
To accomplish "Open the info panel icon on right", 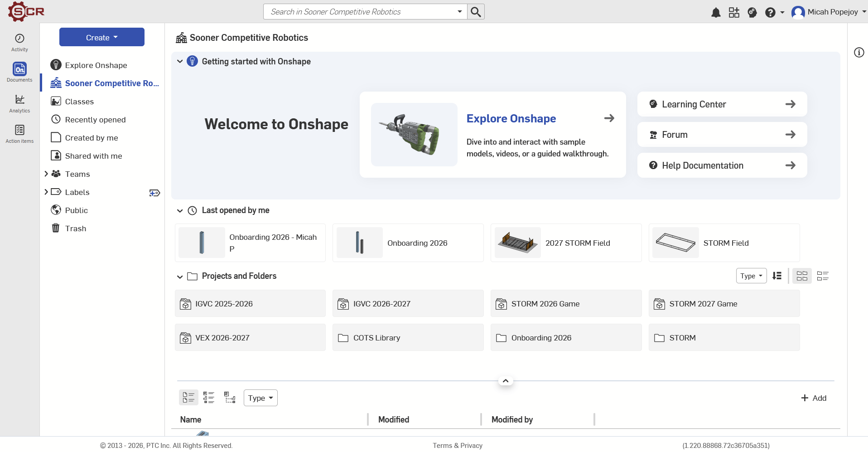I will 859,53.
